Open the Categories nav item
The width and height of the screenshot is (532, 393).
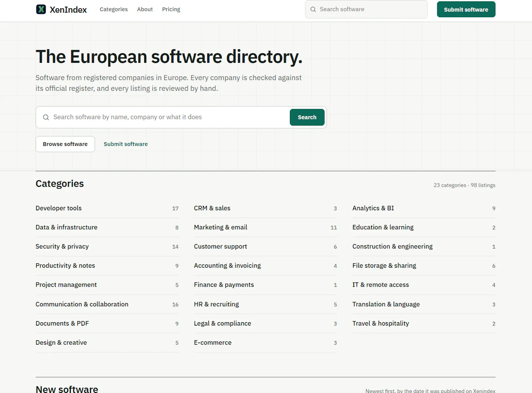pyautogui.click(x=114, y=9)
